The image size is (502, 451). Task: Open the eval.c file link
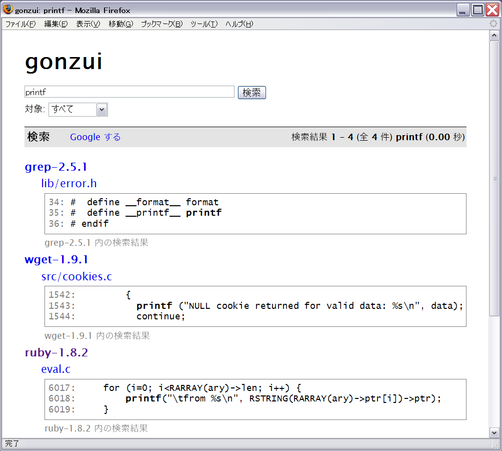tap(56, 369)
